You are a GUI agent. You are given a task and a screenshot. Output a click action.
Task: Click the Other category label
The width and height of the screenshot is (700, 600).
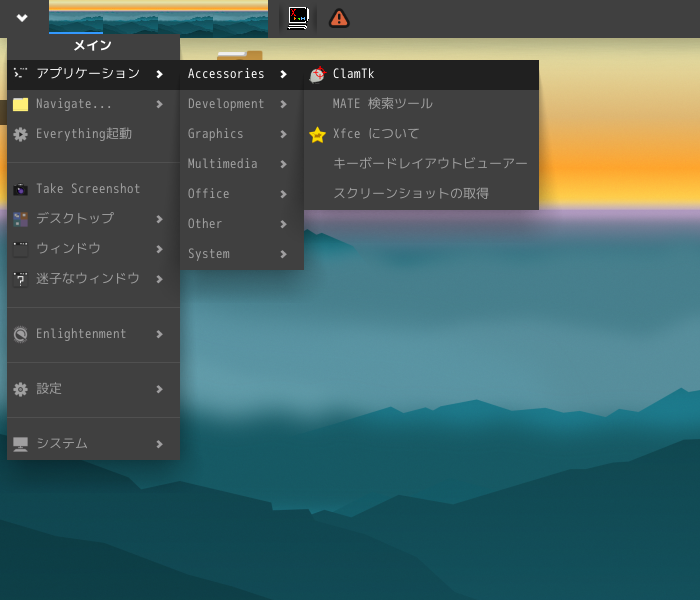tap(205, 224)
